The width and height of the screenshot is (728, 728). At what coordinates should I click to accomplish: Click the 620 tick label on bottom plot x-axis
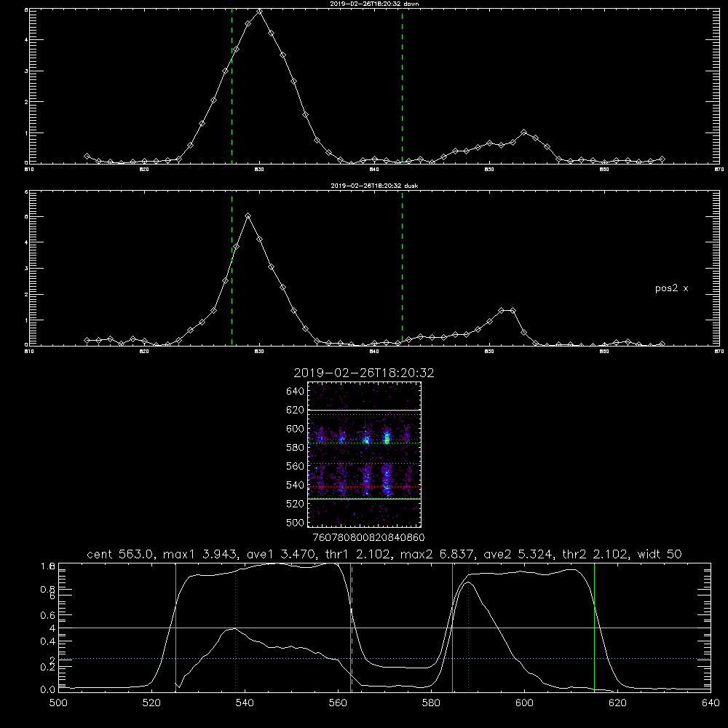(x=617, y=703)
